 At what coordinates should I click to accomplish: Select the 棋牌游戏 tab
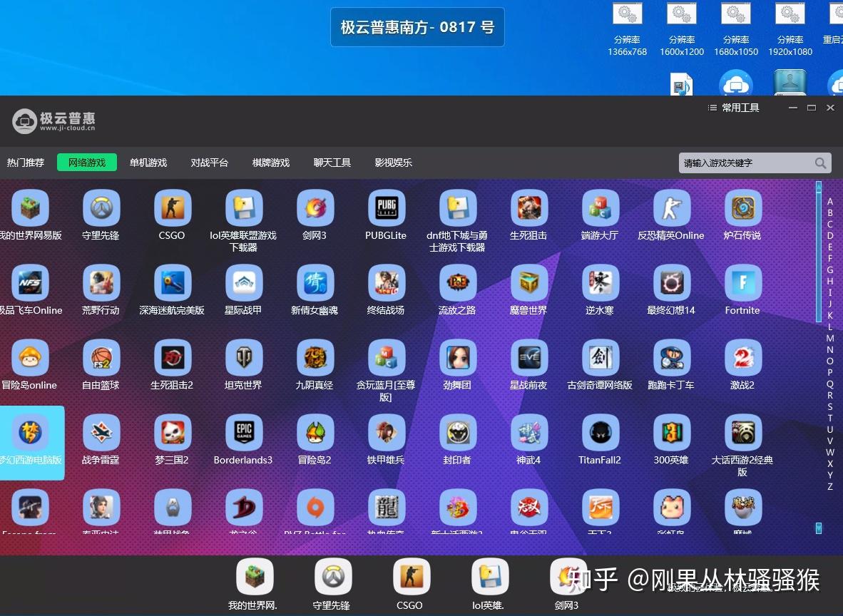click(271, 163)
